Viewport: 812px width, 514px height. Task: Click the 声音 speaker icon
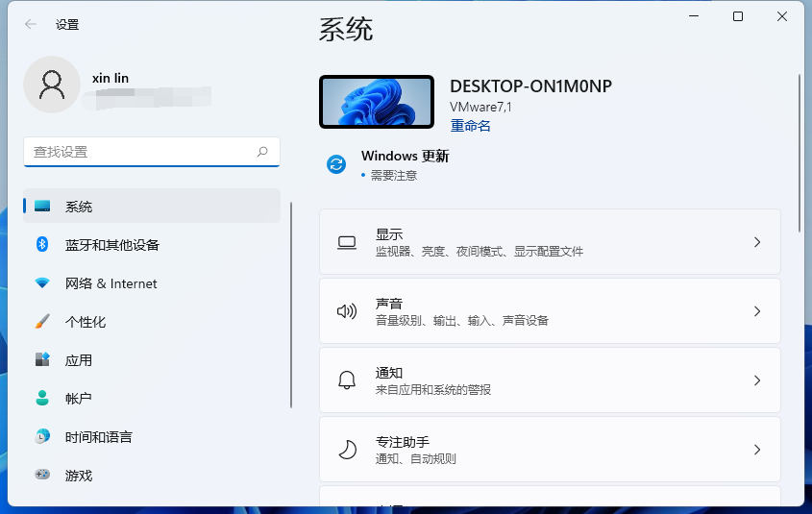[x=347, y=311]
